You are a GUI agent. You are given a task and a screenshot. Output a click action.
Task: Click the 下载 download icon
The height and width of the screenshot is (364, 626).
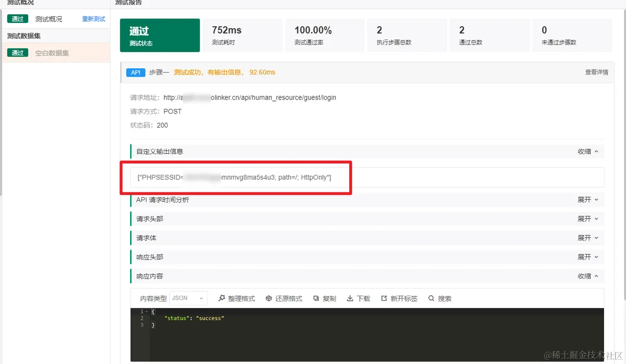pos(350,298)
